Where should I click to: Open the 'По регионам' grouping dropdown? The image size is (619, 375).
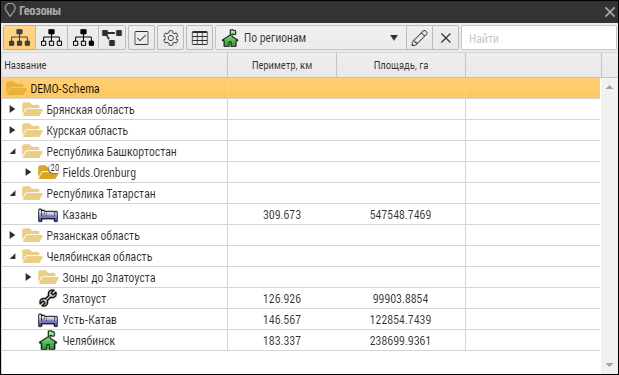coord(311,38)
